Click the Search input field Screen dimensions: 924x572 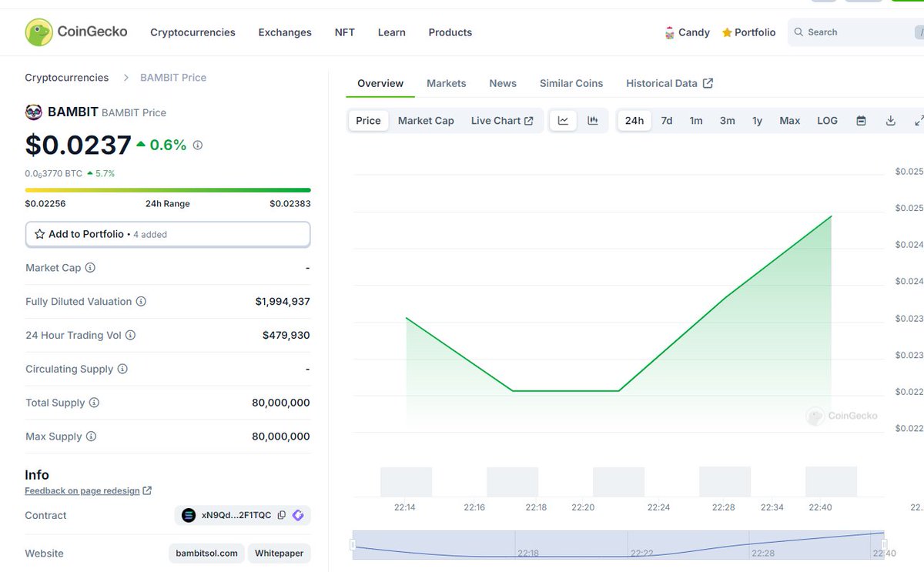[856, 32]
